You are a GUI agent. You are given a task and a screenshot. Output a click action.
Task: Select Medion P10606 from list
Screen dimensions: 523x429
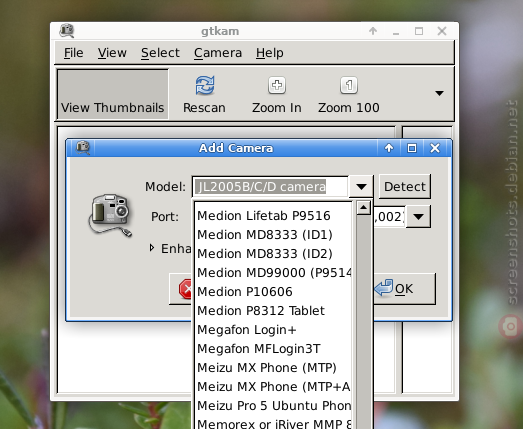click(273, 292)
